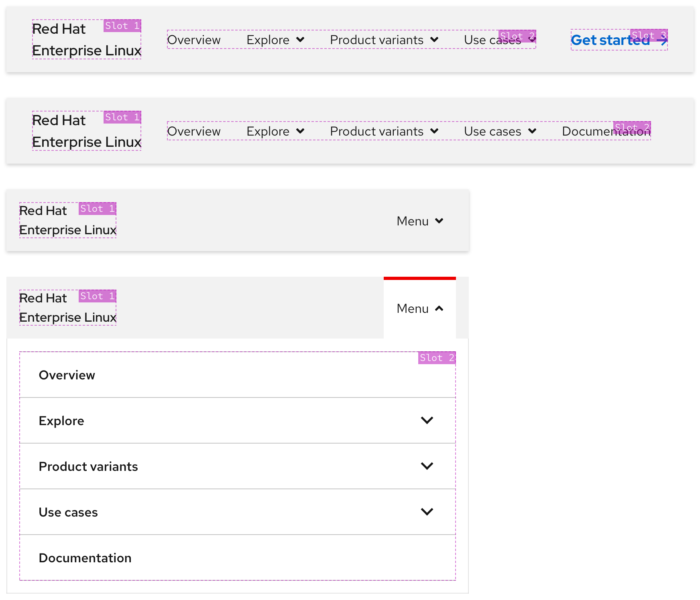
Task: Select bold Documentation item in vertical menu list
Action: click(x=85, y=558)
